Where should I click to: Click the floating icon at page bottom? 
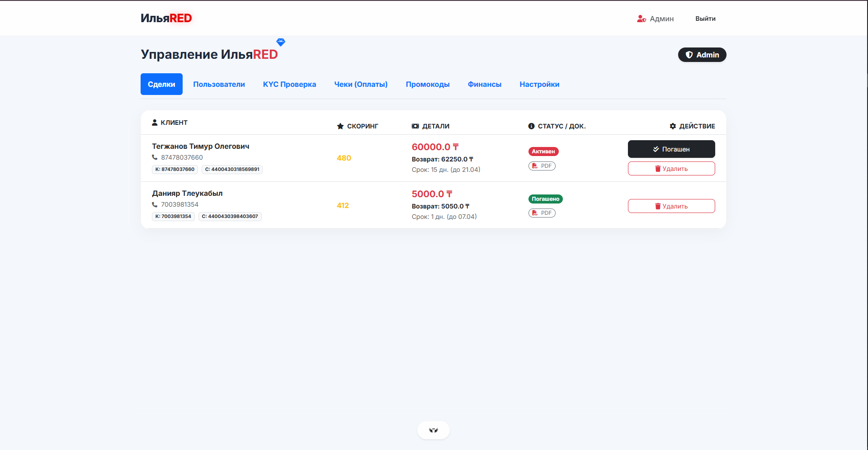pos(433,430)
